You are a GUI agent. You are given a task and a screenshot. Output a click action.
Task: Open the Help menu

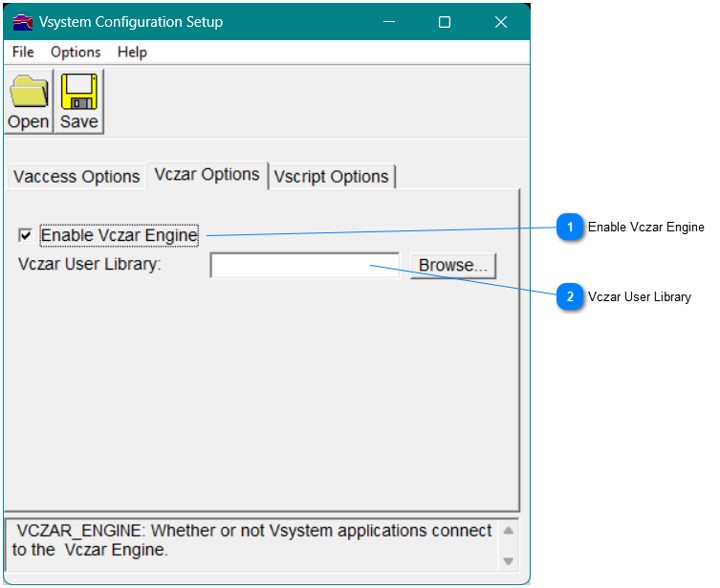132,53
